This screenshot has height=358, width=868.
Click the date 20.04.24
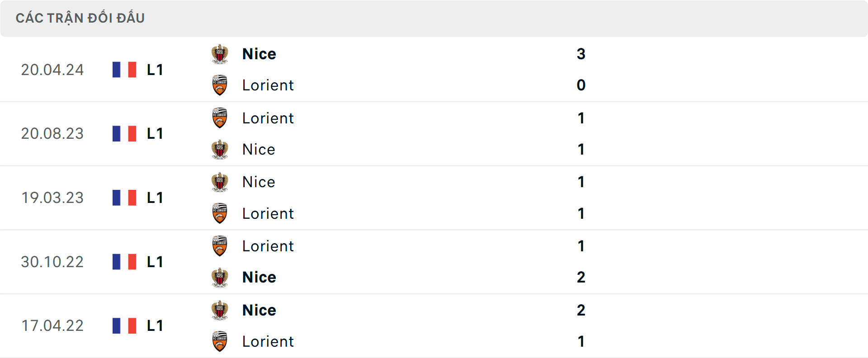pyautogui.click(x=52, y=70)
